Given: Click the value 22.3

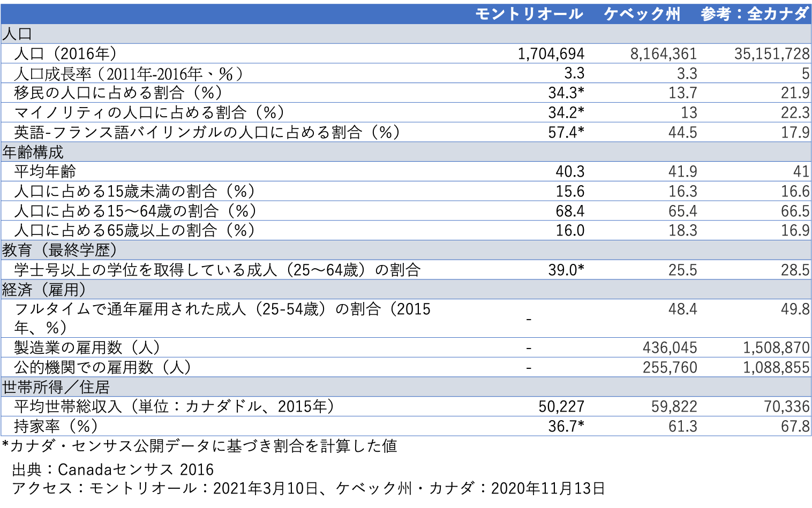Looking at the screenshot, I should (795, 112).
